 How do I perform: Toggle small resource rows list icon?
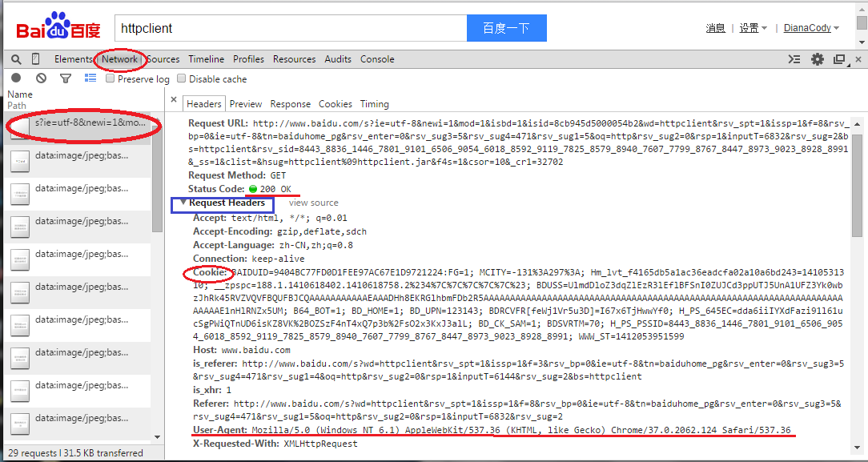[x=90, y=78]
